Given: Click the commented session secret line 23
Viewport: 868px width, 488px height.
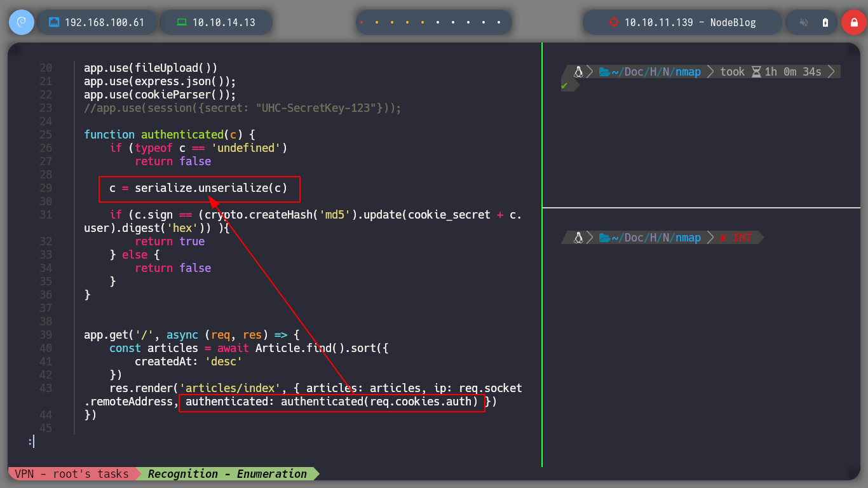Looking at the screenshot, I should coord(243,108).
